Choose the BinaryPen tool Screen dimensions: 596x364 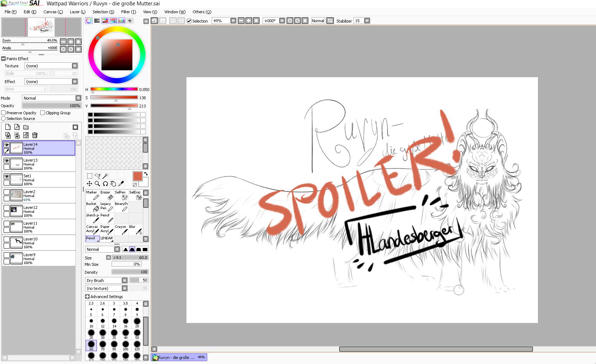(121, 207)
